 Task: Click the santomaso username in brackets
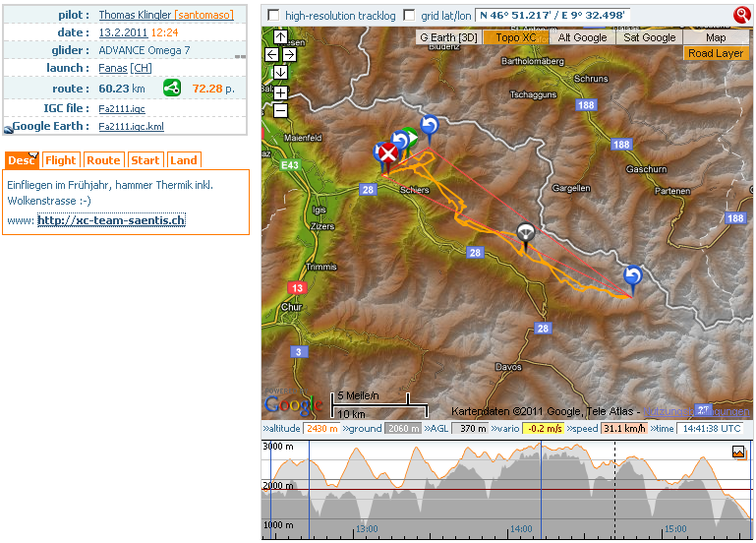(204, 15)
